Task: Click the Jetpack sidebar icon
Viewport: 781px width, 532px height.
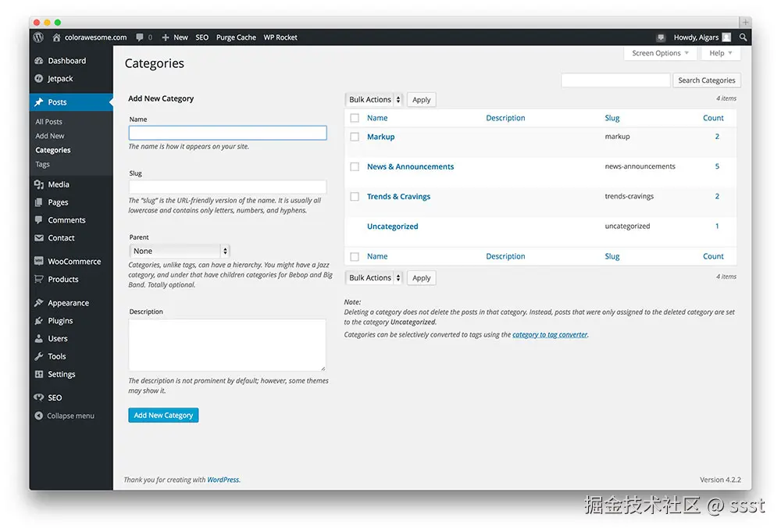Action: click(39, 79)
